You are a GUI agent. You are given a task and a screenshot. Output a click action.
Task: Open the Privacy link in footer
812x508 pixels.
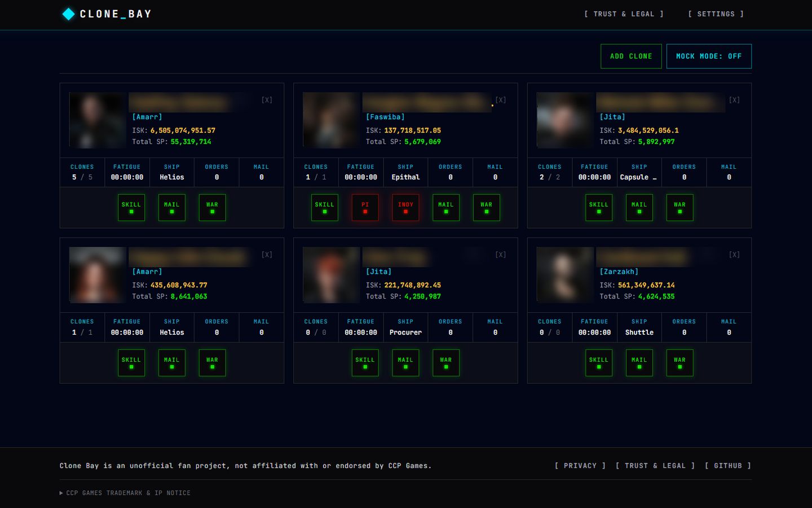pos(580,466)
